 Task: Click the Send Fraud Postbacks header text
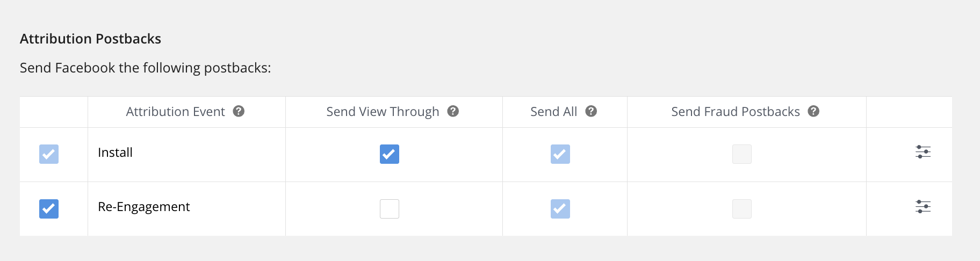point(735,112)
